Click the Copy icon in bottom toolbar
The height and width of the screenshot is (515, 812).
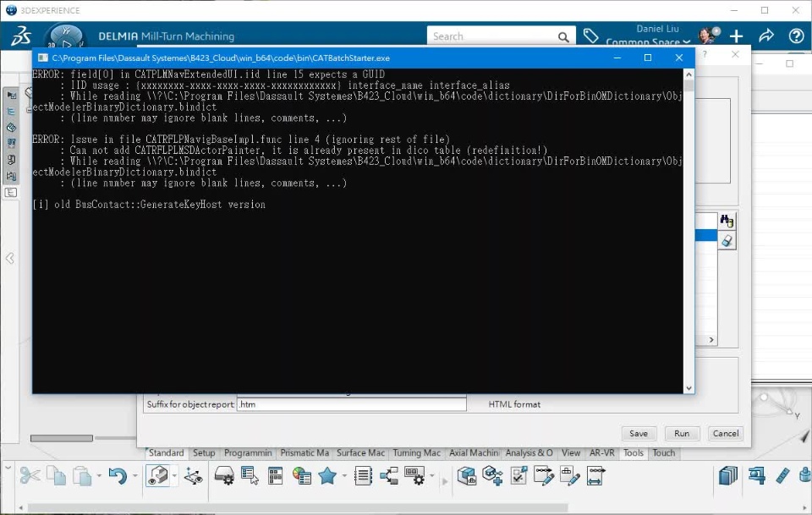(56, 475)
